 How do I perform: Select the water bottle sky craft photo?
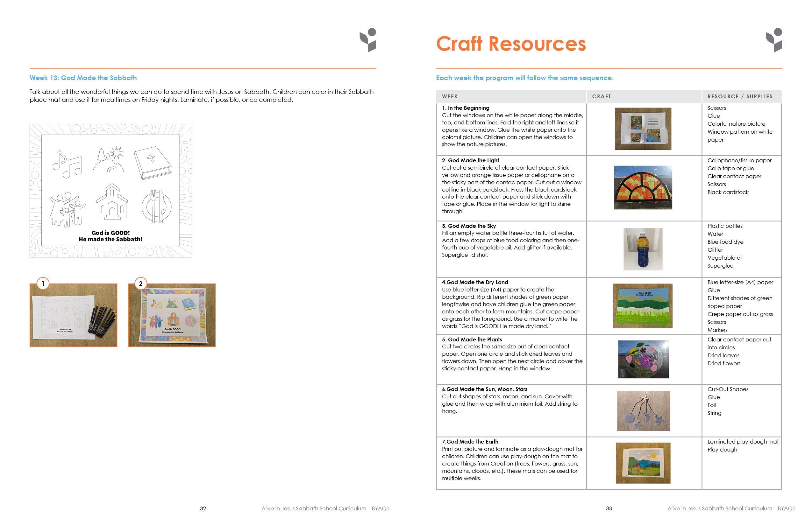point(643,249)
